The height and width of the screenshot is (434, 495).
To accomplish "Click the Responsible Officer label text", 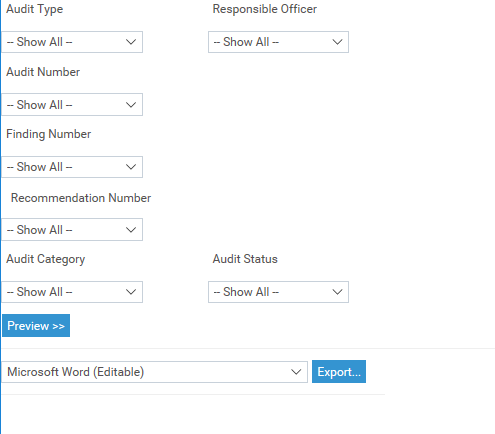I will coord(265,9).
